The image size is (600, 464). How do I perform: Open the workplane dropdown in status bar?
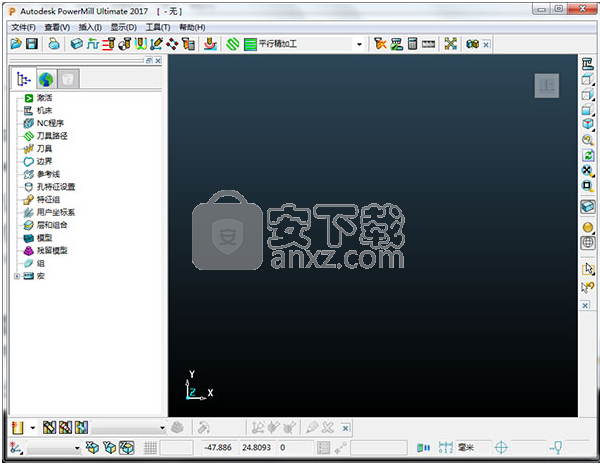click(77, 448)
